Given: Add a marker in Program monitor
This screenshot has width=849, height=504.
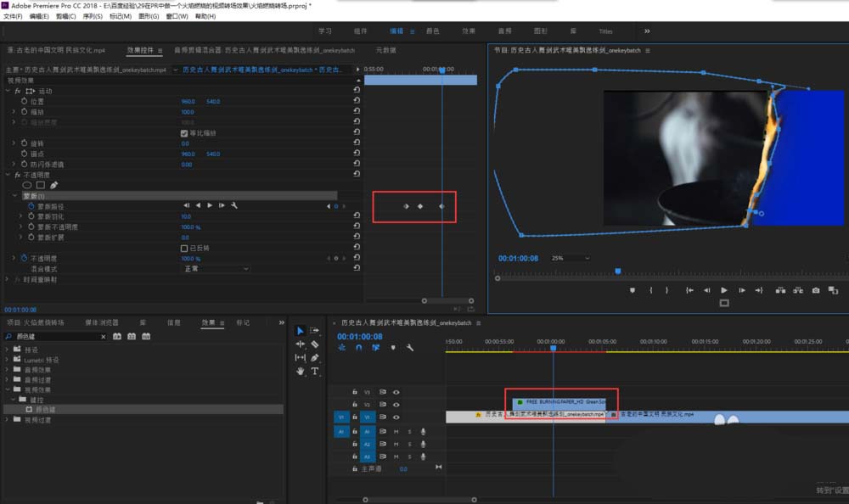Looking at the screenshot, I should (x=632, y=290).
